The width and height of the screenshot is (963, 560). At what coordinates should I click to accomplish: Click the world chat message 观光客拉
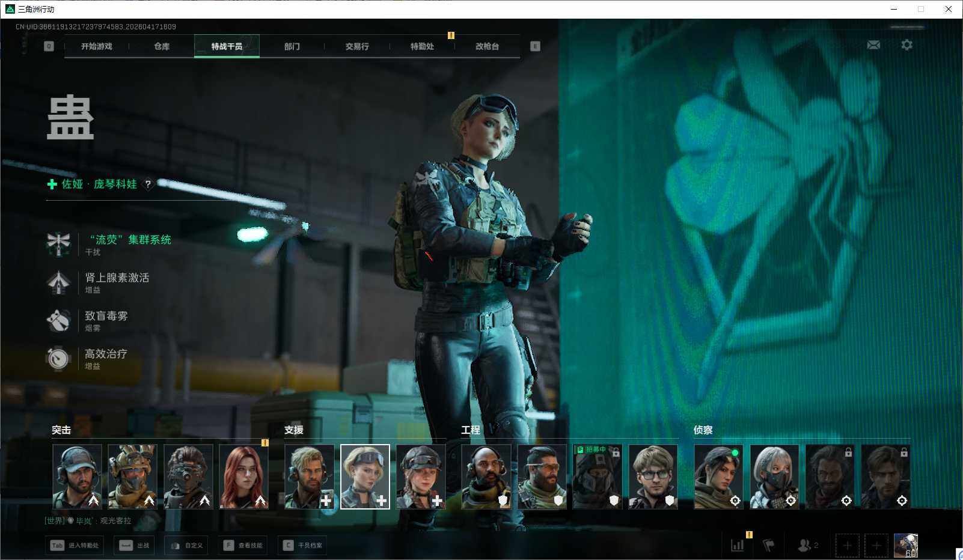(115, 520)
